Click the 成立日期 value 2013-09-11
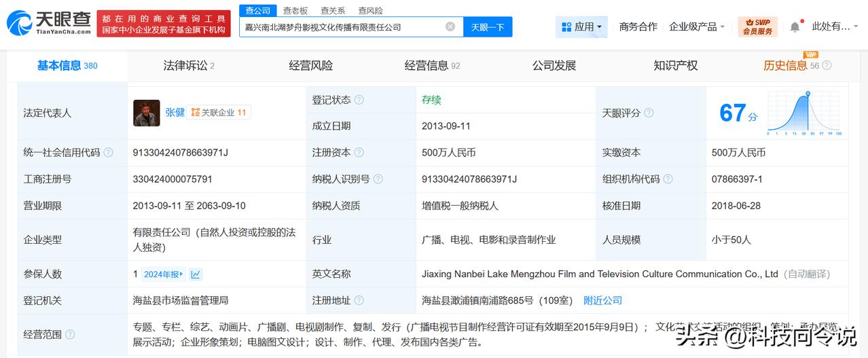Viewport: 868px width, 358px height. point(446,126)
